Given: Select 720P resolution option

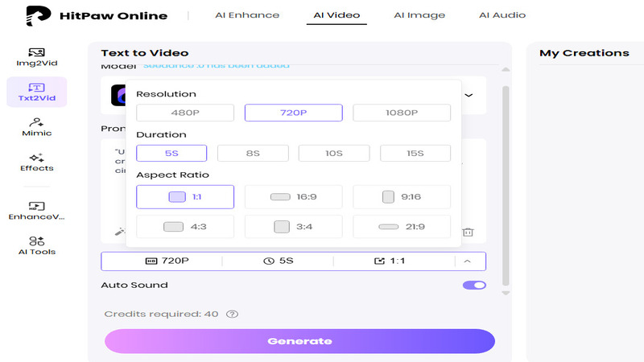Looking at the screenshot, I should pyautogui.click(x=293, y=113).
